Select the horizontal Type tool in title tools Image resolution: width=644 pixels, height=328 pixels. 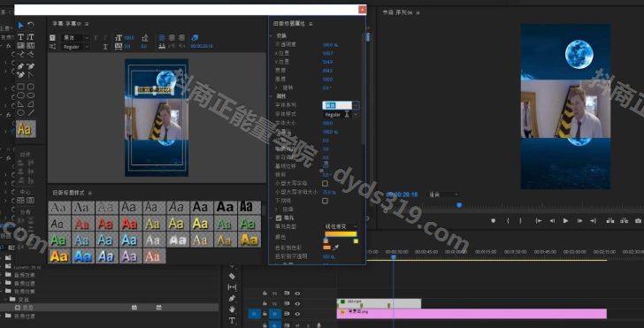pyautogui.click(x=20, y=37)
